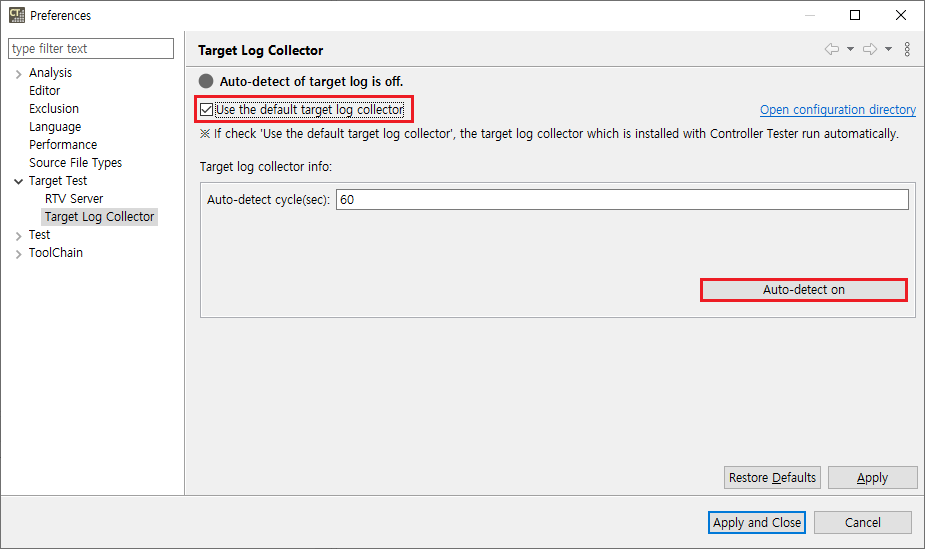The height and width of the screenshot is (549, 925).
Task: Expand the ToolChain tree node
Action: 19,253
